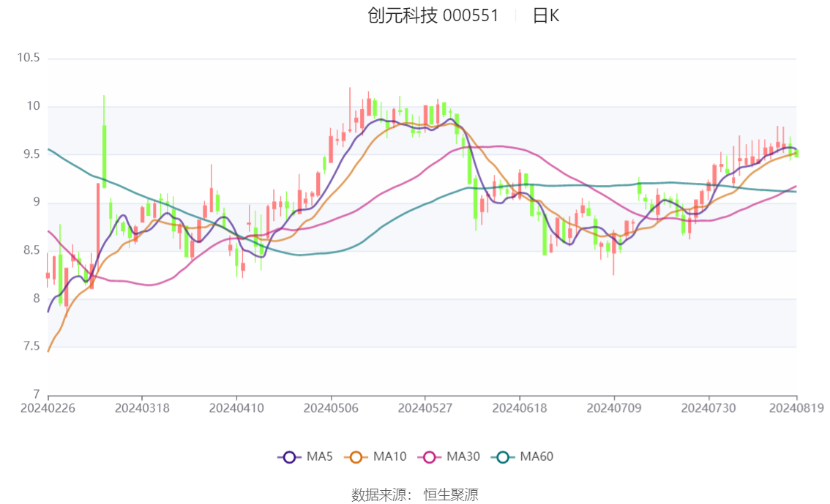This screenshot has height=504, width=830.
Task: Pick the 20240618 date on the axis
Action: click(519, 408)
